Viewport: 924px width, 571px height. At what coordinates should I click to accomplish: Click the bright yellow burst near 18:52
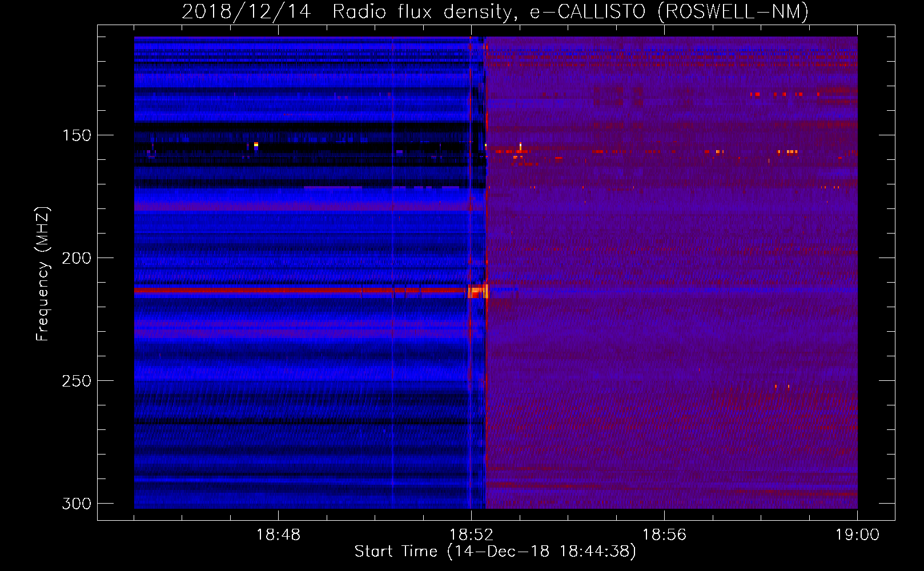tap(479, 291)
